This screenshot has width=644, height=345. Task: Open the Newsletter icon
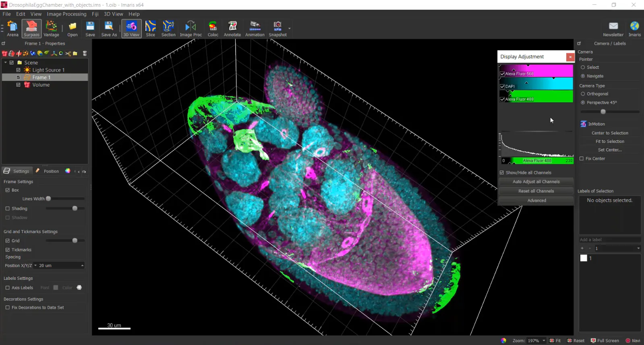[613, 29]
